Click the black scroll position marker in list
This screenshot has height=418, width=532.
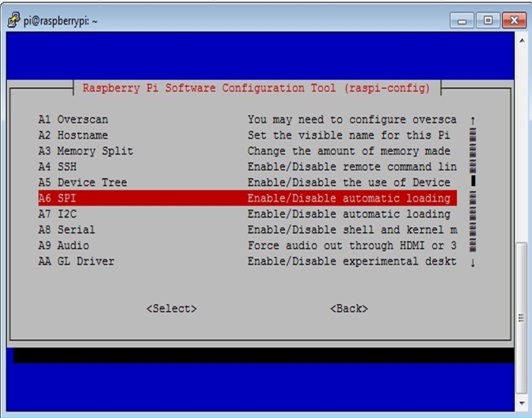point(473,180)
